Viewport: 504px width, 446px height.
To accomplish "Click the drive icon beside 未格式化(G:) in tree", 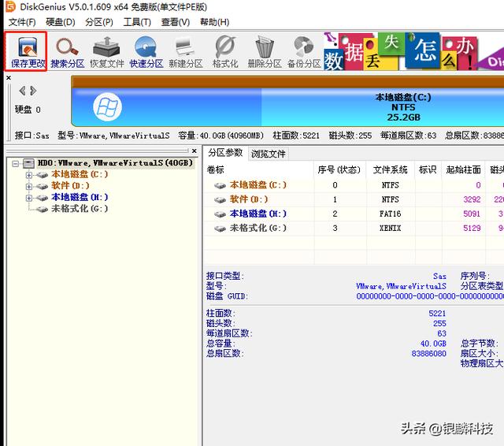I will pos(42,210).
